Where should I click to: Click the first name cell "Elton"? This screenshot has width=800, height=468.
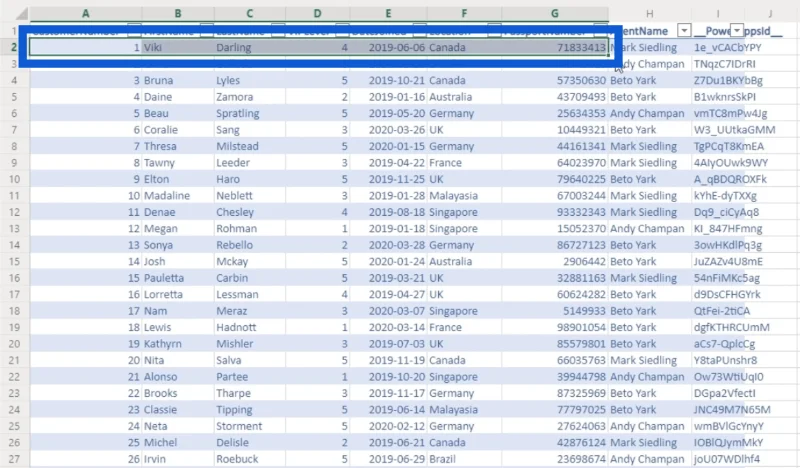point(178,179)
